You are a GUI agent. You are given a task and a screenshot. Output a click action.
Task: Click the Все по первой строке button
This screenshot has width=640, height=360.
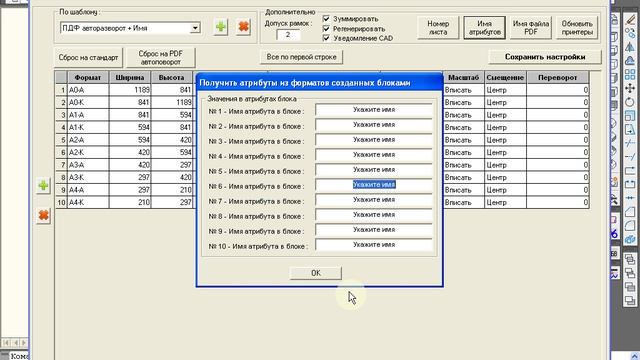[x=301, y=57]
